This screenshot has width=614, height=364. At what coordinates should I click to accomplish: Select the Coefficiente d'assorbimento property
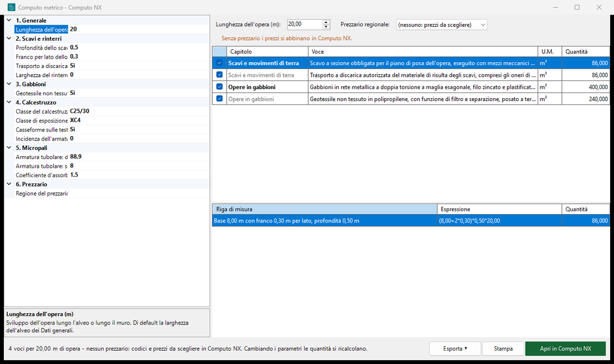112,175
